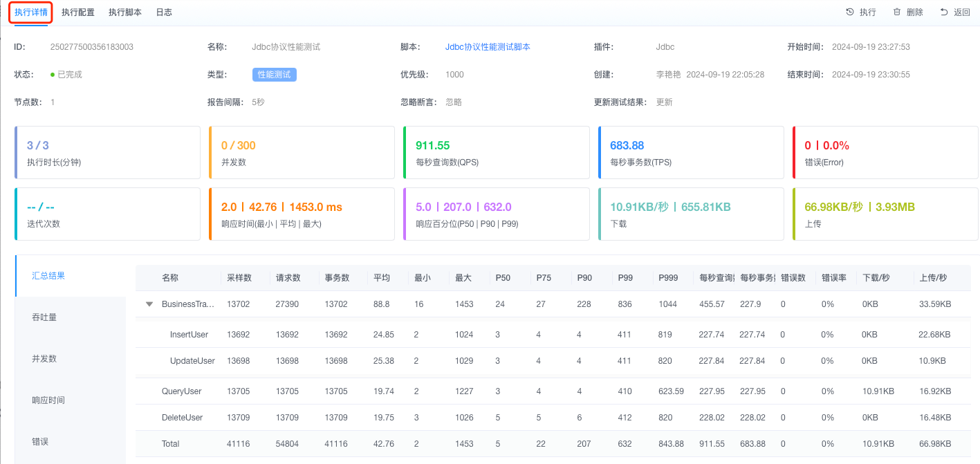Open the Jdbc协议性能测试脚本 link
The image size is (980, 464).
pyautogui.click(x=488, y=47)
